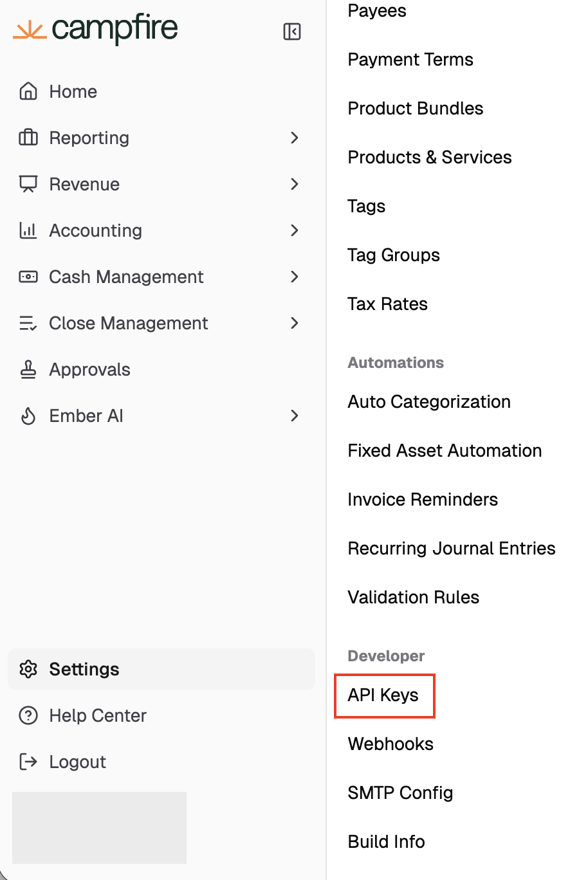Open API Keys under Developer
588x880 pixels.
pos(383,695)
